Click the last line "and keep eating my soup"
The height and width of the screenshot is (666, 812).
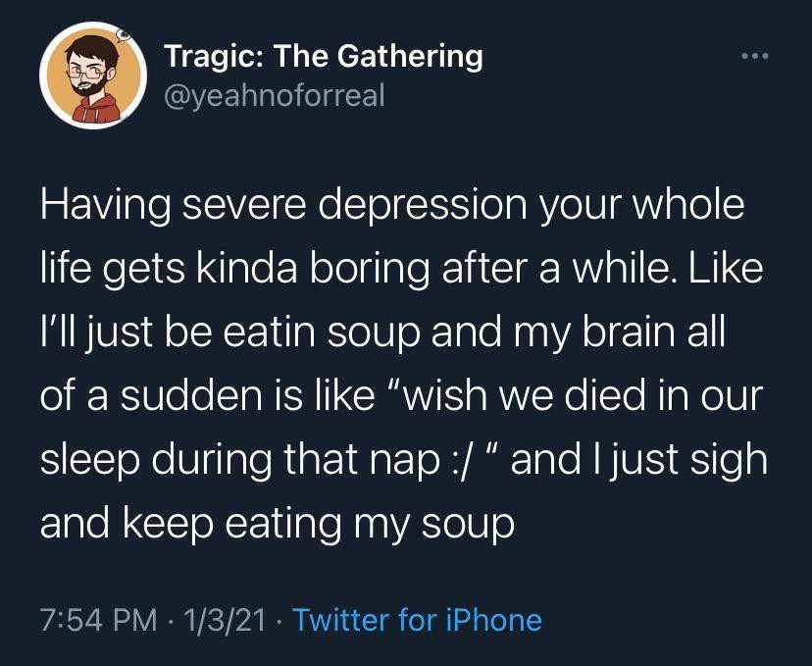pyautogui.click(x=277, y=523)
